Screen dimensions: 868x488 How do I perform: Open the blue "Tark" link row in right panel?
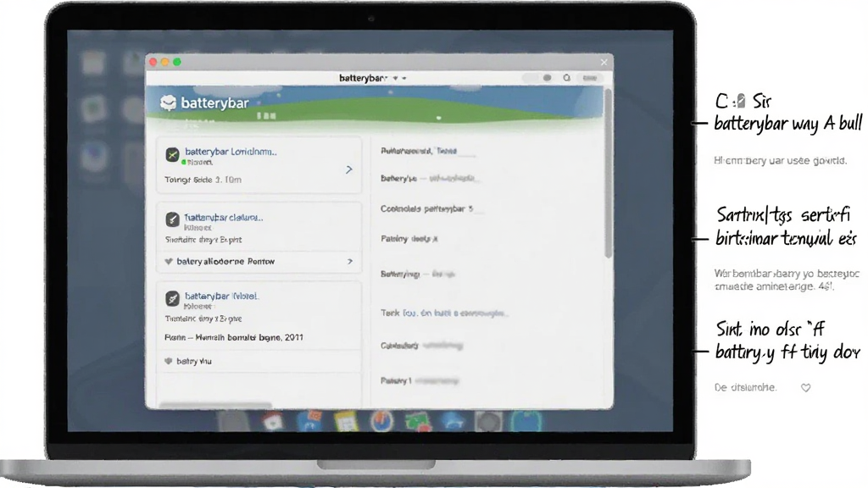click(x=443, y=313)
